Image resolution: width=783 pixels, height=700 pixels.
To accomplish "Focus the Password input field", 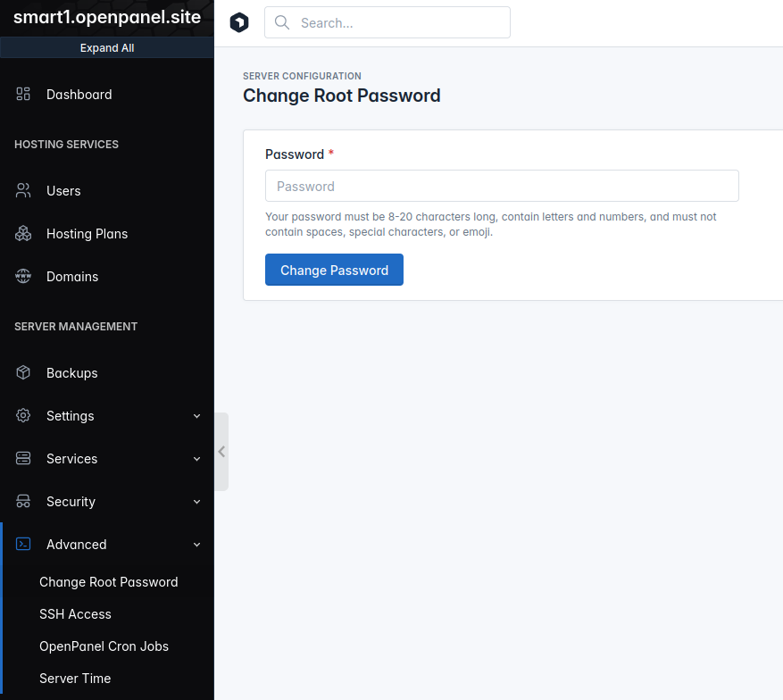I will point(502,186).
